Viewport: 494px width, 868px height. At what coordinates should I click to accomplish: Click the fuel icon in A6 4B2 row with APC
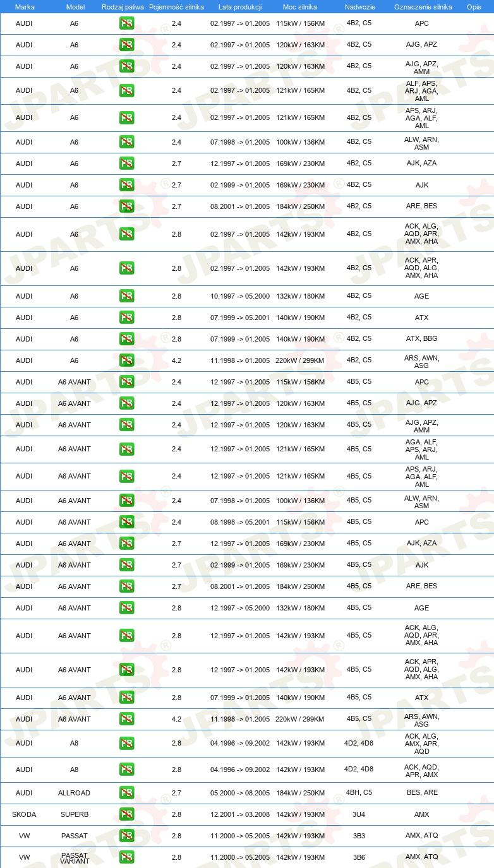point(127,23)
